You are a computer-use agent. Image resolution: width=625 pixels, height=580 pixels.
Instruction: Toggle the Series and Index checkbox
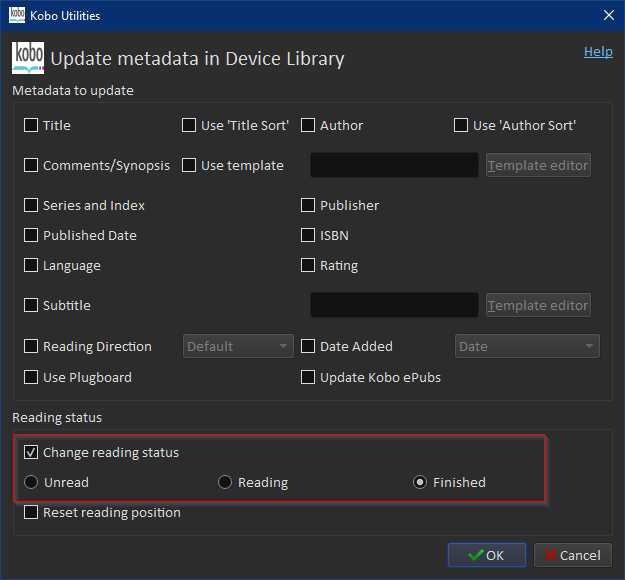[32, 206]
